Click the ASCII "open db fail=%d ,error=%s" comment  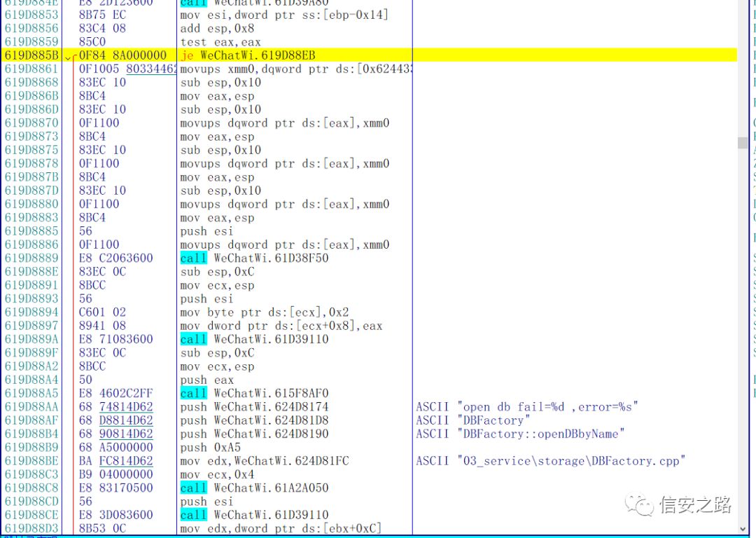527,407
